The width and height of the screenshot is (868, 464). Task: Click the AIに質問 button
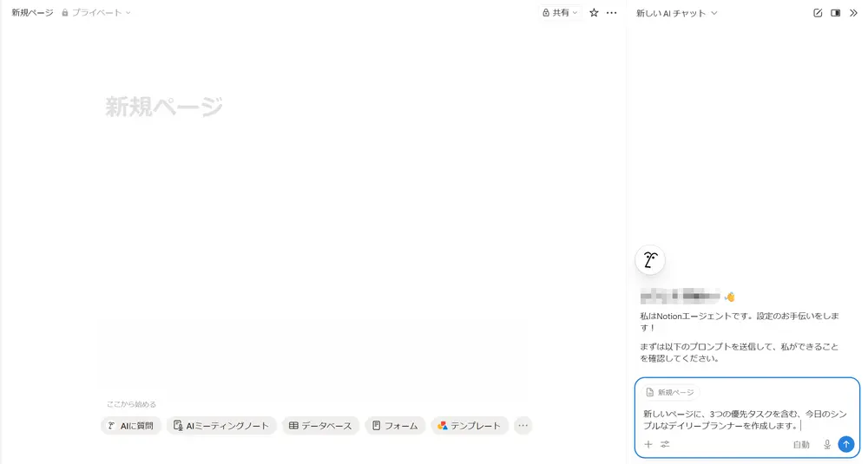click(x=131, y=425)
